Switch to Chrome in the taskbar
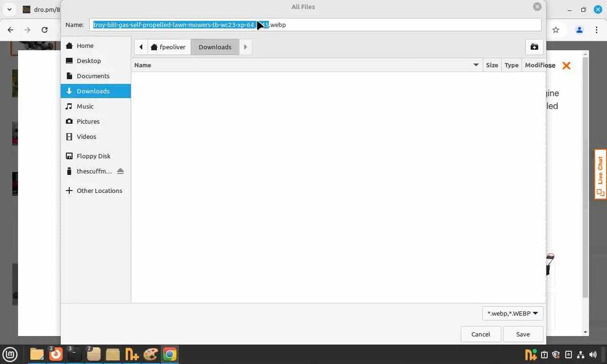Viewport: 607px width, 364px height. click(x=170, y=354)
